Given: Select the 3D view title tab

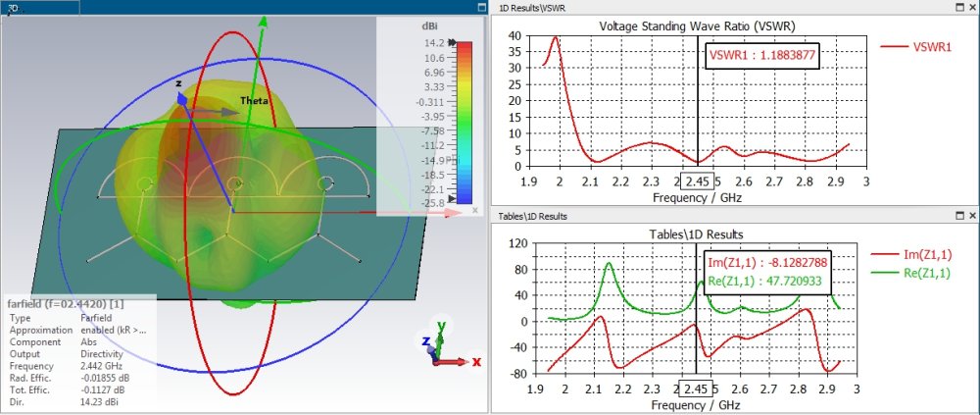Looking at the screenshot, I should click(x=40, y=8).
